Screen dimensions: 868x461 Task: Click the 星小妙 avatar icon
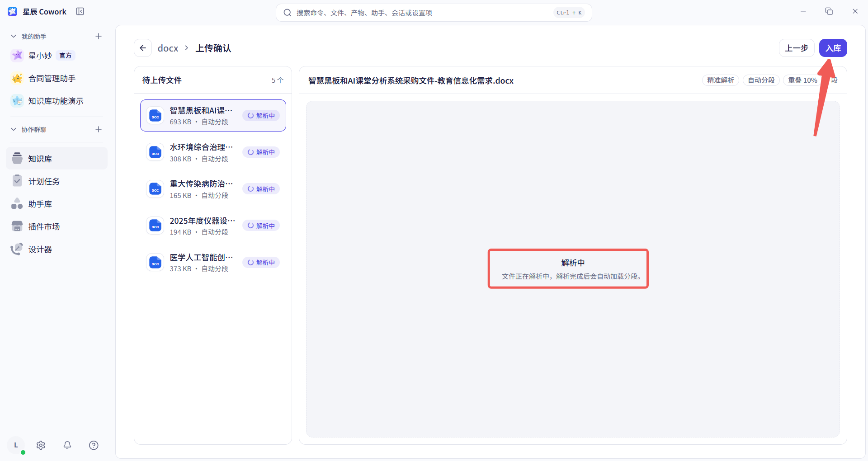pyautogui.click(x=17, y=56)
